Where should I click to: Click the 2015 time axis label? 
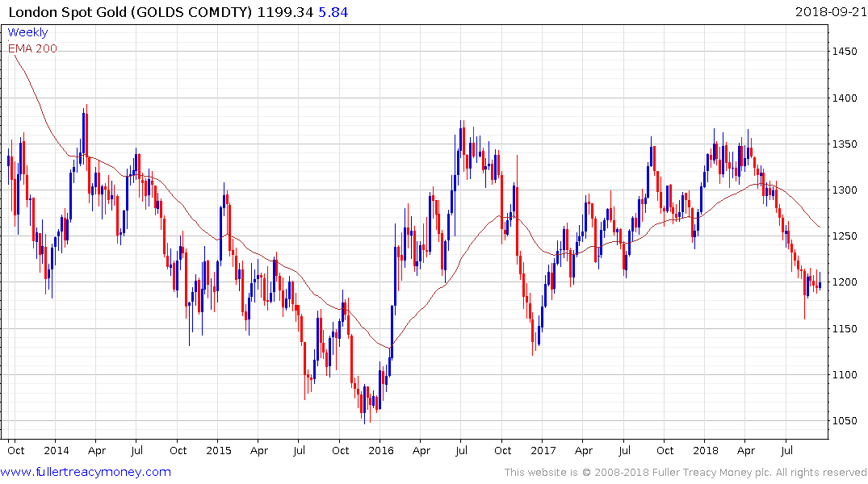point(219,450)
